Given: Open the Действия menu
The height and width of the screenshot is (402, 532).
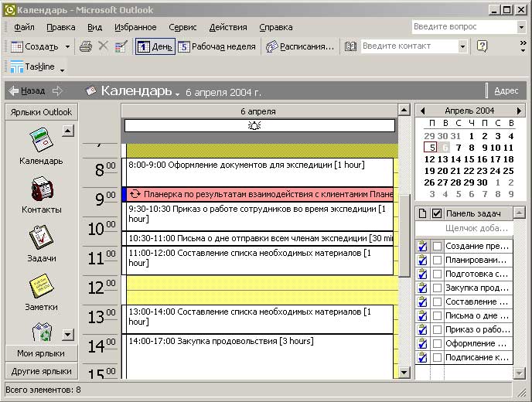Looking at the screenshot, I should pyautogui.click(x=228, y=27).
